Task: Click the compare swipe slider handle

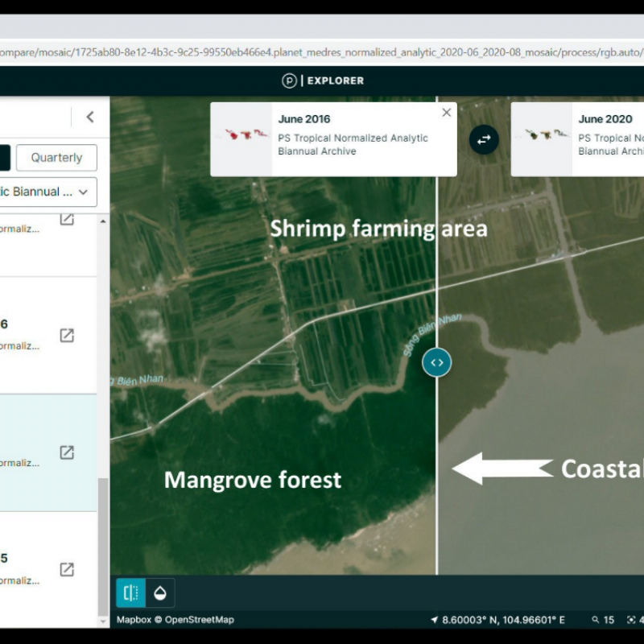Action: pyautogui.click(x=436, y=362)
